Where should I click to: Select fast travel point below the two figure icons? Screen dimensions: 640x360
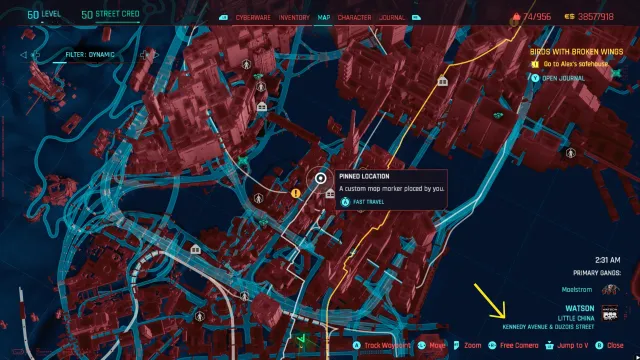(x=262, y=107)
